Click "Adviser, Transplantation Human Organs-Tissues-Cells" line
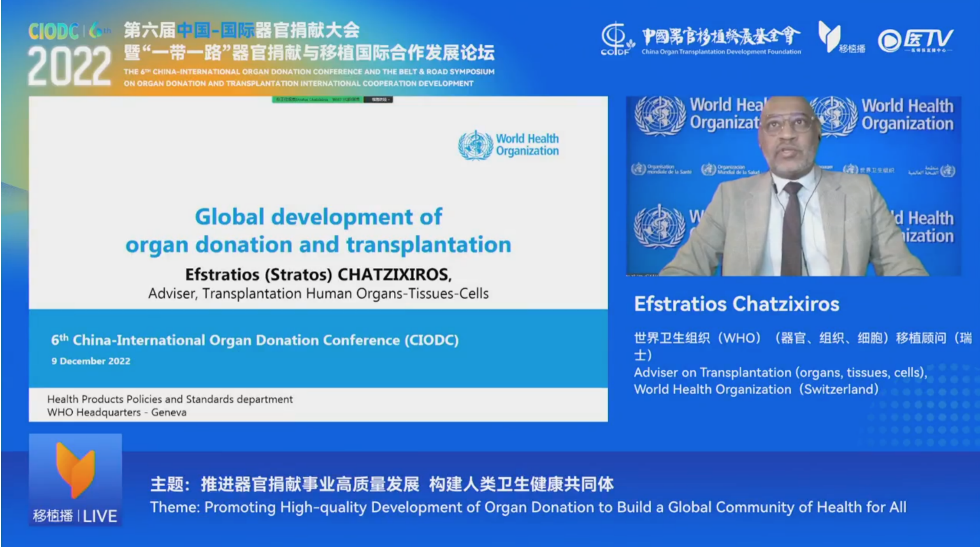Viewport: 980px width, 547px height. tap(318, 294)
